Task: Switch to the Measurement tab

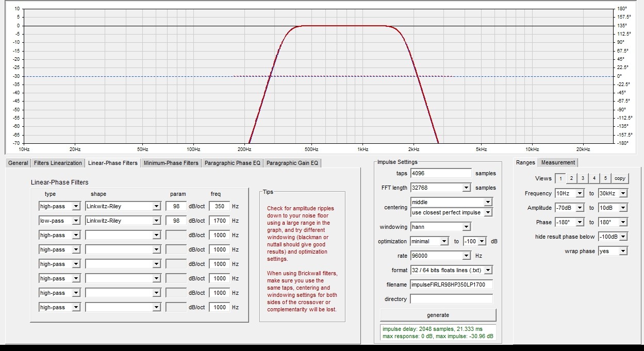Action: [x=558, y=162]
